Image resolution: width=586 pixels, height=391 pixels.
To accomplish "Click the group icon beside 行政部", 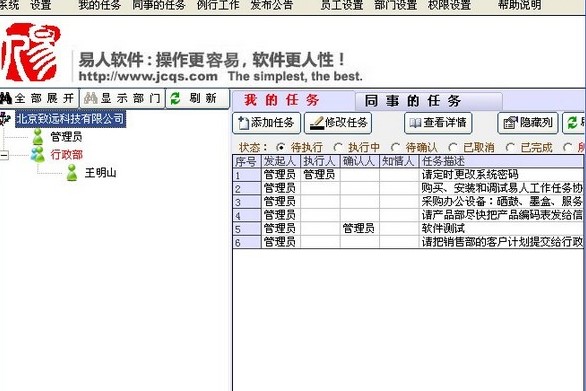I will (x=38, y=154).
